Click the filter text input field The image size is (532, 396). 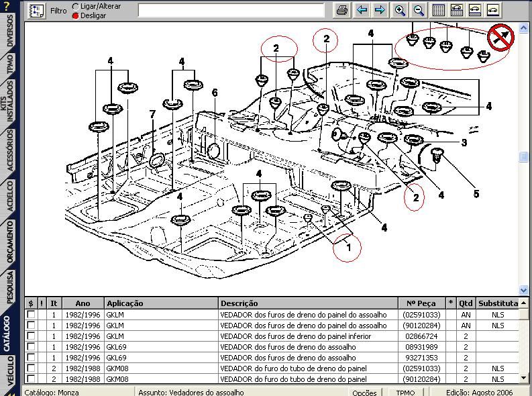click(232, 10)
